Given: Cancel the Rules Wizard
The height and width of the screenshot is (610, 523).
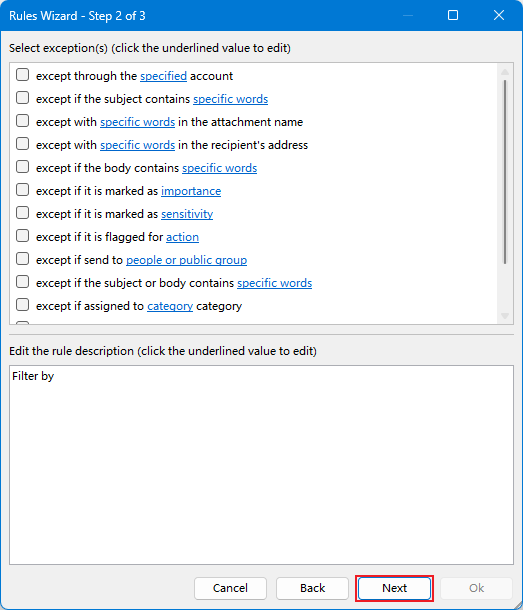Looking at the screenshot, I should pos(230,588).
